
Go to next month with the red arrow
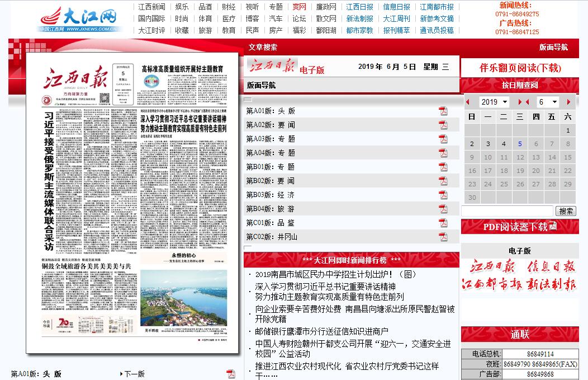tap(568, 102)
